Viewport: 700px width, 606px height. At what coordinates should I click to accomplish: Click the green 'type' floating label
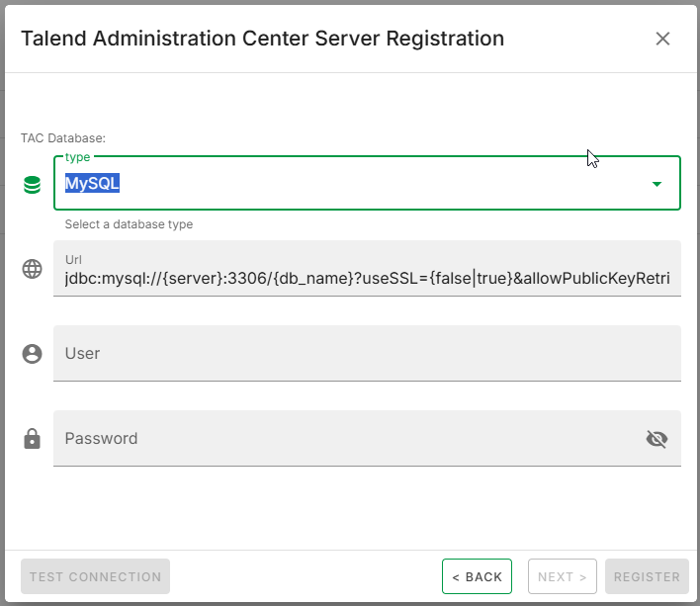[x=77, y=157]
